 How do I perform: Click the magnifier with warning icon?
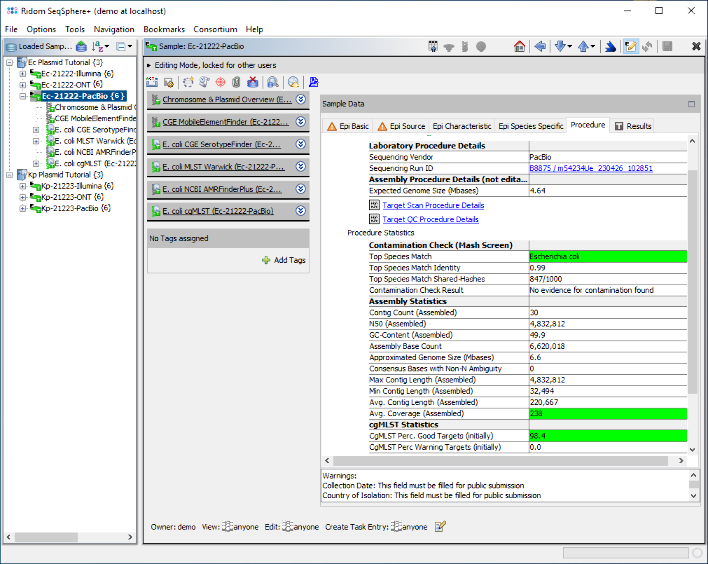click(x=293, y=82)
